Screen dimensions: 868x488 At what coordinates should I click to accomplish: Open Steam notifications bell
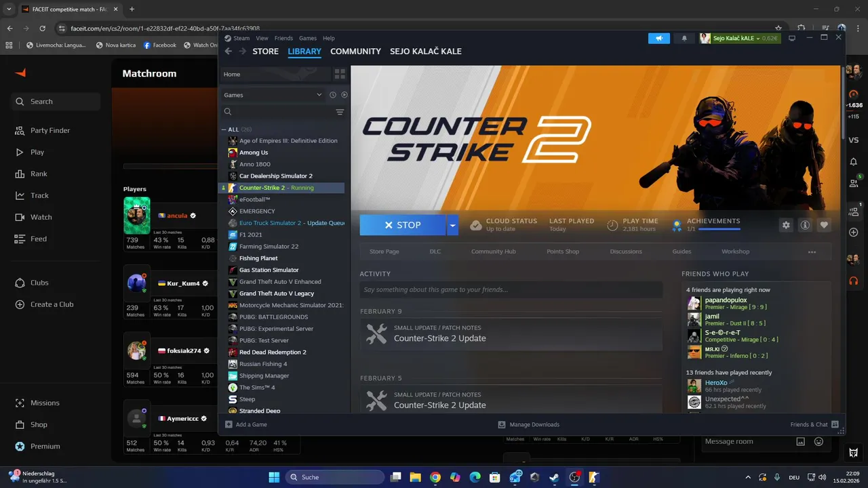pyautogui.click(x=684, y=38)
